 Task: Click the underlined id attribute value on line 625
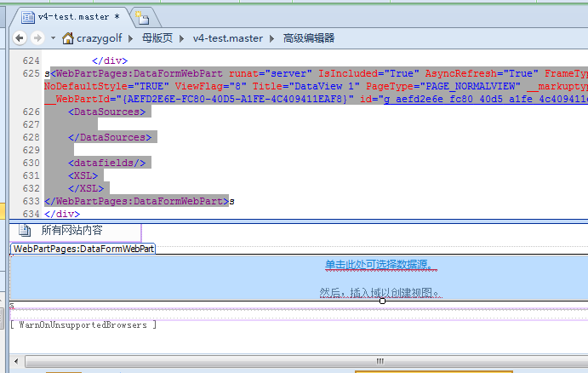click(486, 99)
